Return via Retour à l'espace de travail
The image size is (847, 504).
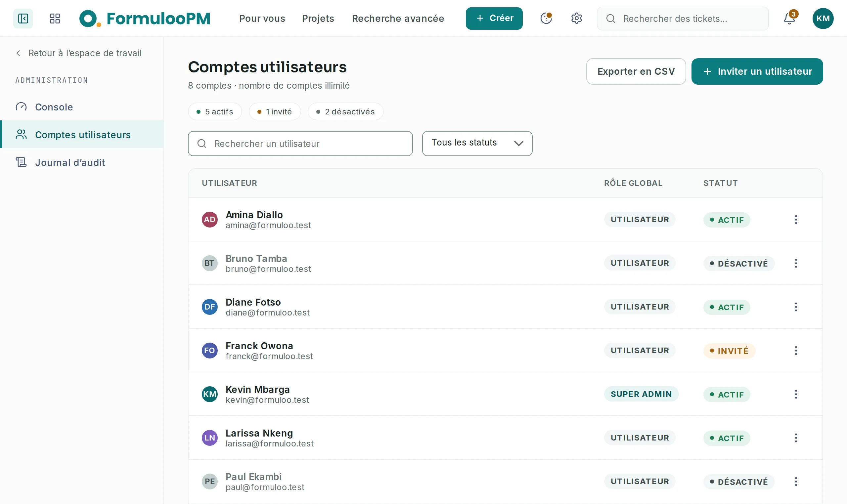click(78, 53)
